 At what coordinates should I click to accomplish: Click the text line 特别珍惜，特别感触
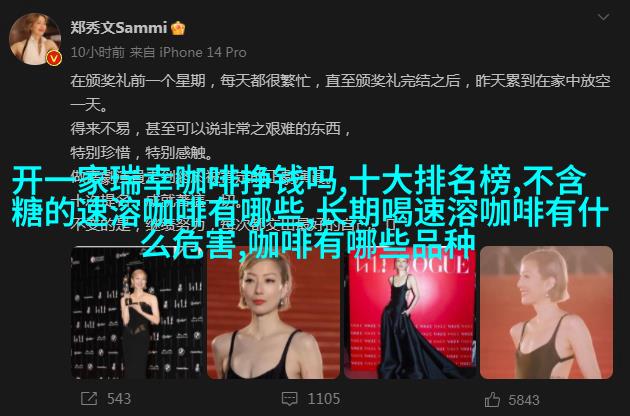point(141,153)
